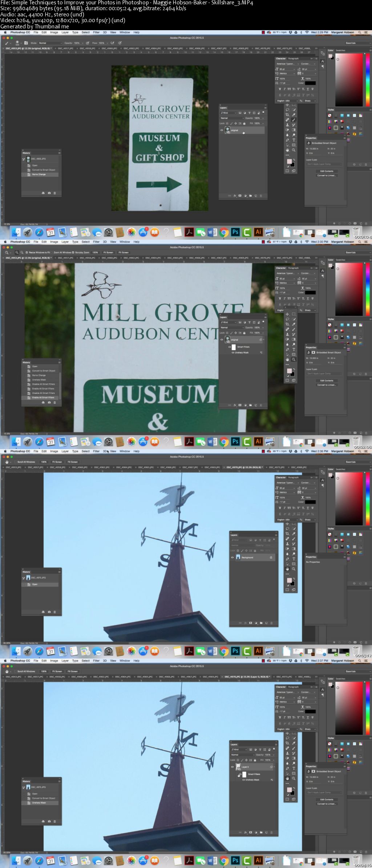Image resolution: width=372 pixels, height=868 pixels.
Task: In 00:01:04 frame, switch to Paragraph panel tab
Action: point(294,59)
